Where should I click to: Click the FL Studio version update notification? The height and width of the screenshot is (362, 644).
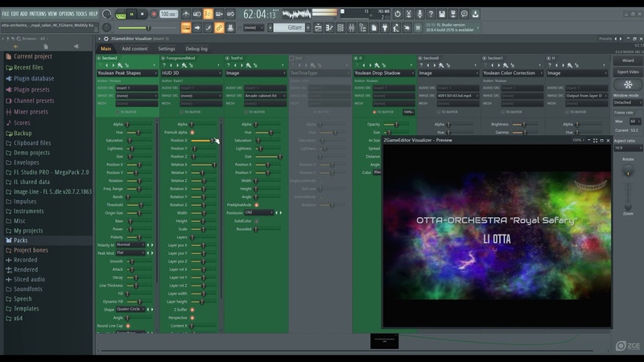(x=452, y=27)
